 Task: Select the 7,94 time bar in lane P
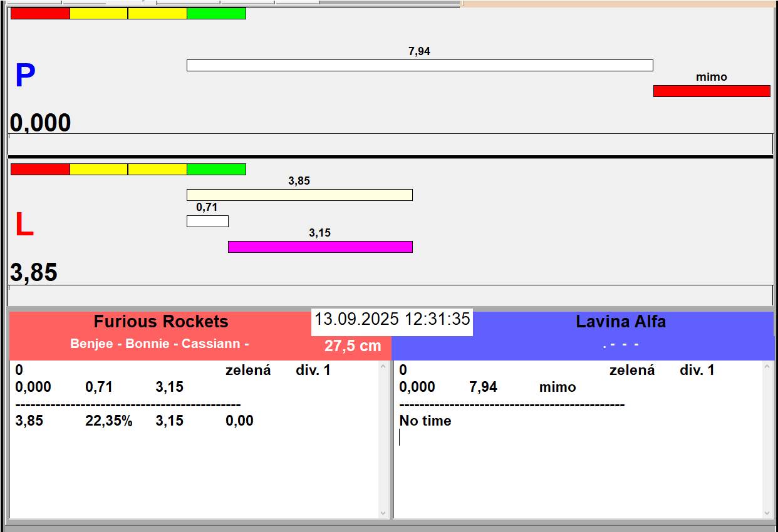tap(420, 66)
